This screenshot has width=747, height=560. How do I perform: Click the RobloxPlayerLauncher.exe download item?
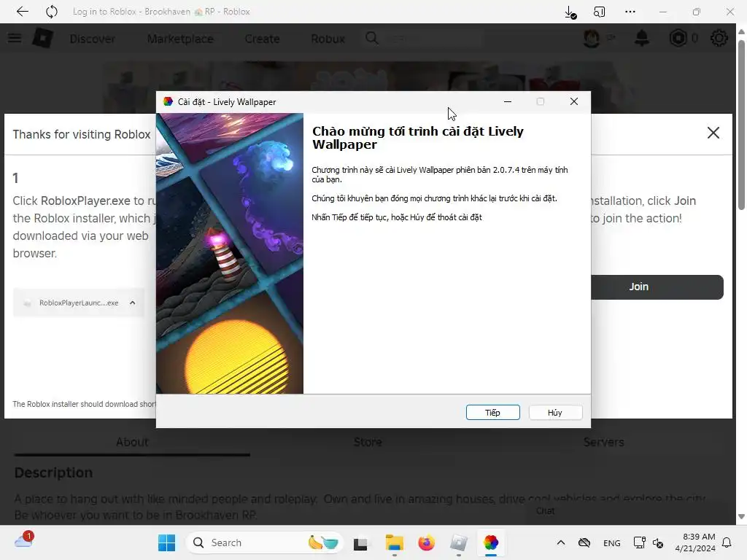tap(79, 303)
